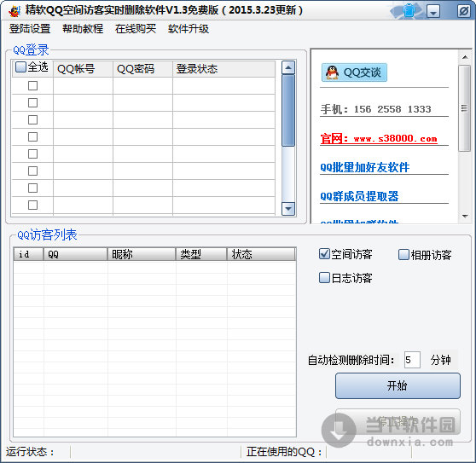This screenshot has height=463, width=476.
Task: Click the ad panel vertical scrollbar thumb
Action: [x=464, y=107]
